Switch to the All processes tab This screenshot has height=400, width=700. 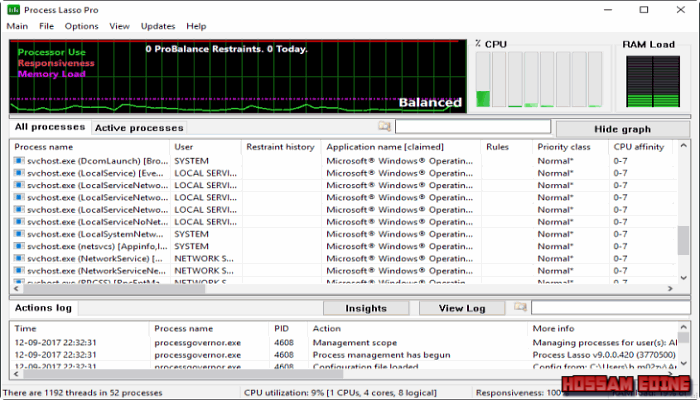pos(50,127)
